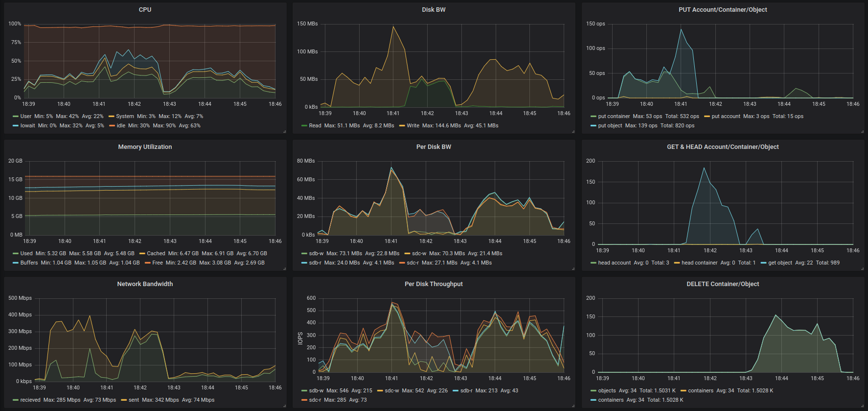Click the green objects legend line in DELETE panel
This screenshot has width=868, height=411.
(594, 391)
